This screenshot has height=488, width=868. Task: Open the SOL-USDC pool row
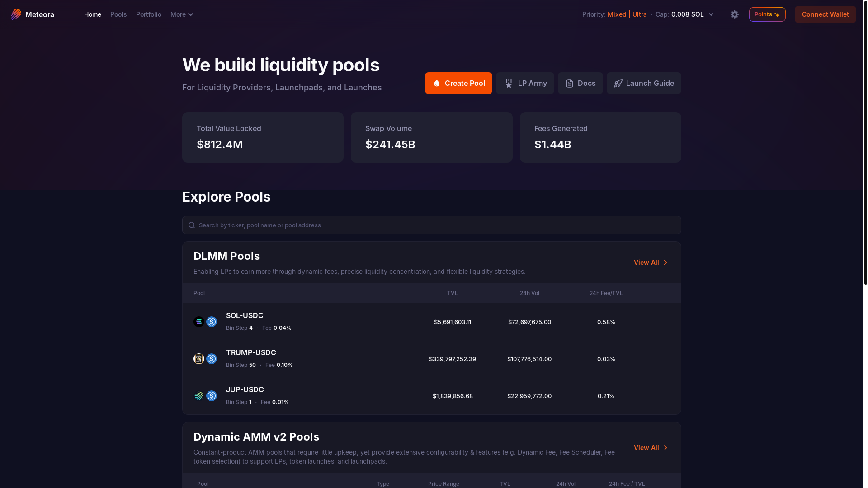(432, 322)
